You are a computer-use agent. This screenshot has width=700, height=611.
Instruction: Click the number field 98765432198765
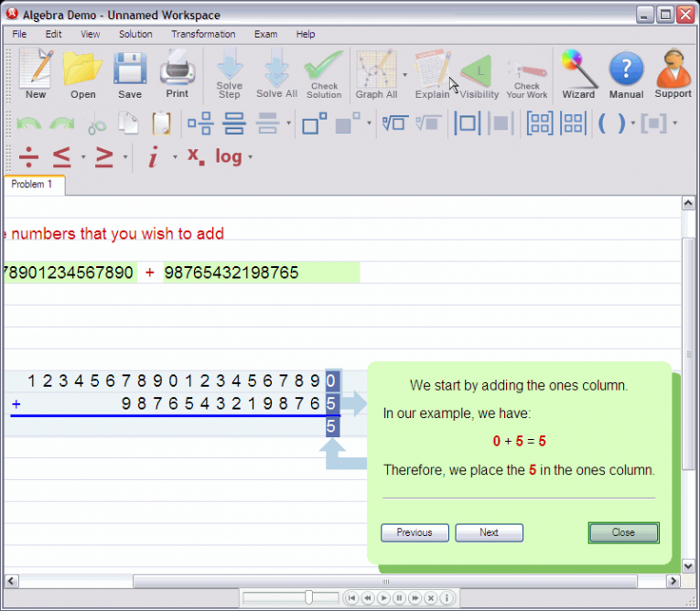(x=262, y=273)
